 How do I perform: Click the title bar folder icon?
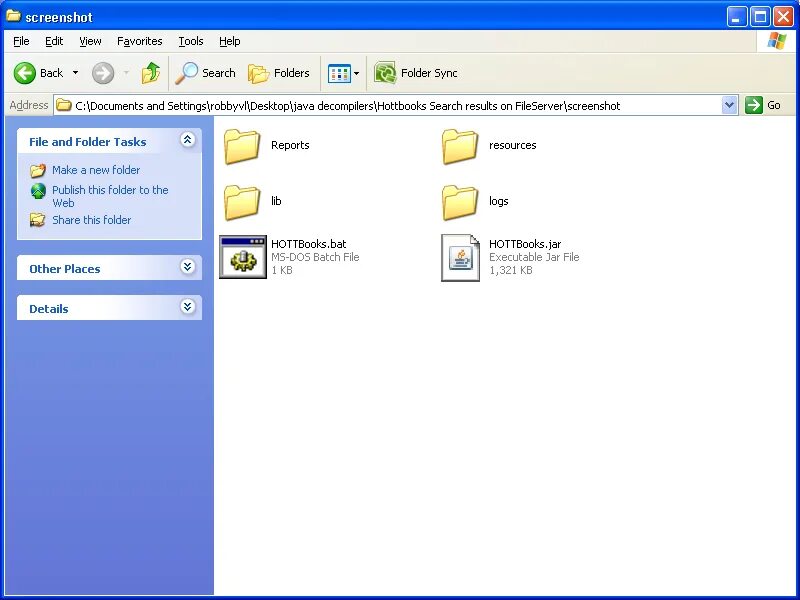(x=13, y=16)
